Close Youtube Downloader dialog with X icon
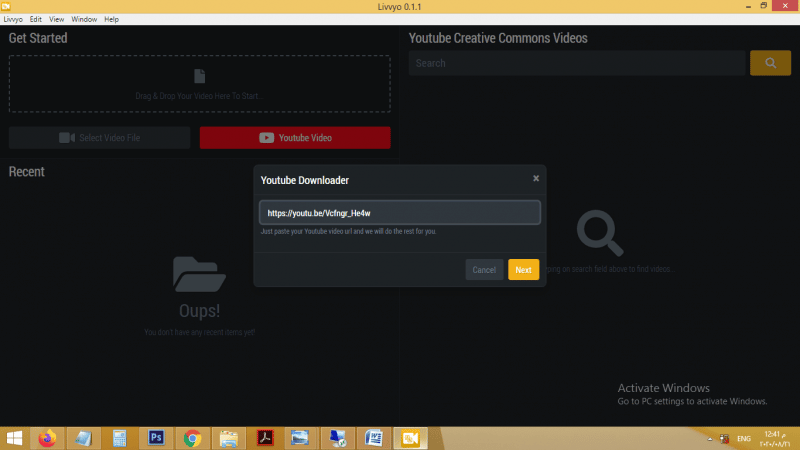800x450 pixels. click(x=536, y=178)
